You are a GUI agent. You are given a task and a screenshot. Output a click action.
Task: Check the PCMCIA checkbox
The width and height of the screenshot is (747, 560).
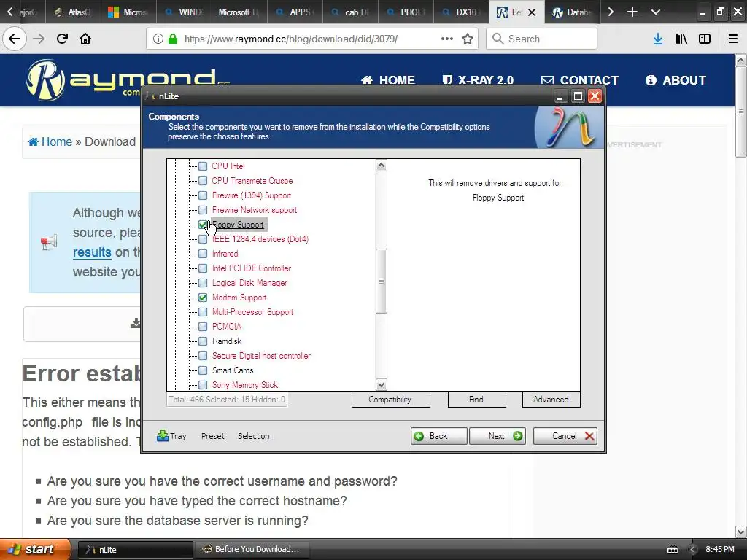(203, 327)
